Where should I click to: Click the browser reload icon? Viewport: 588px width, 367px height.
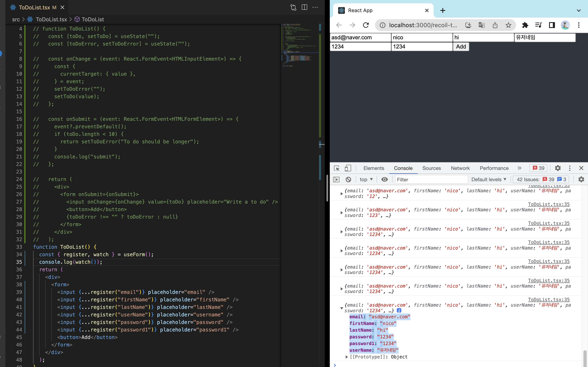point(366,25)
